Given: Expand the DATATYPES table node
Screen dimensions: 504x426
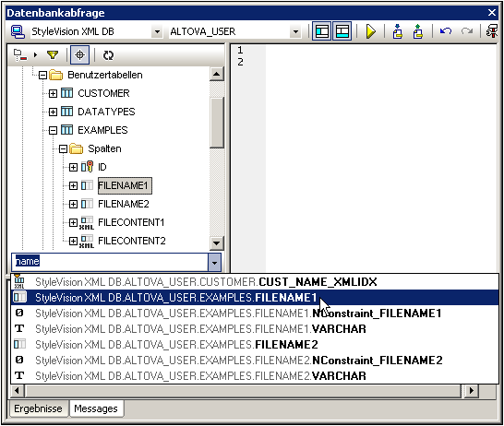Looking at the screenshot, I should pyautogui.click(x=53, y=112).
